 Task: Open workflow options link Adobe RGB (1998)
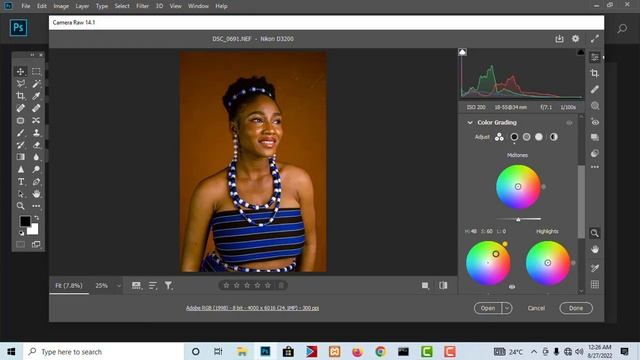click(252, 308)
